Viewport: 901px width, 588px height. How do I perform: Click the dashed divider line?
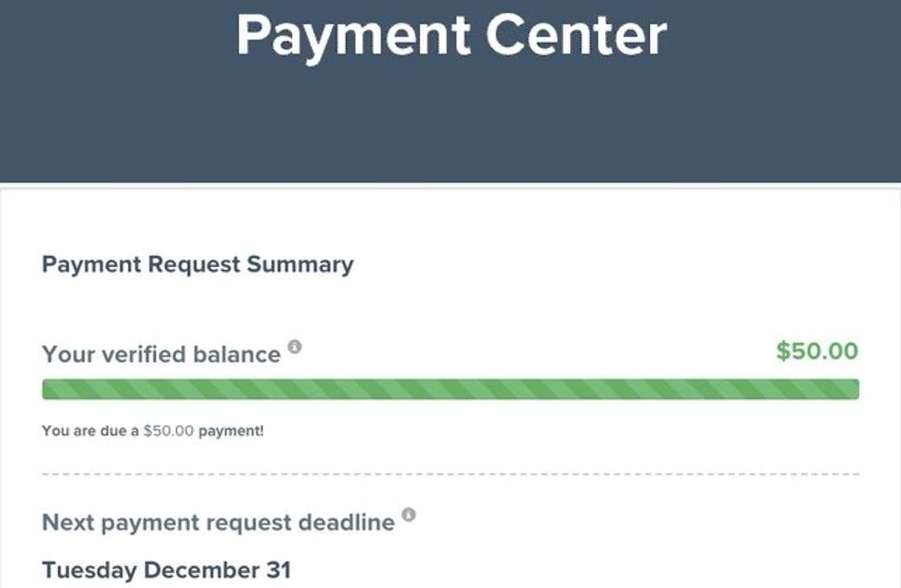click(450, 473)
